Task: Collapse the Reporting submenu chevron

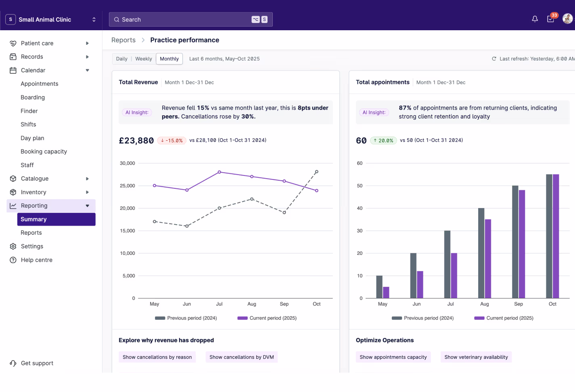Action: pos(87,205)
